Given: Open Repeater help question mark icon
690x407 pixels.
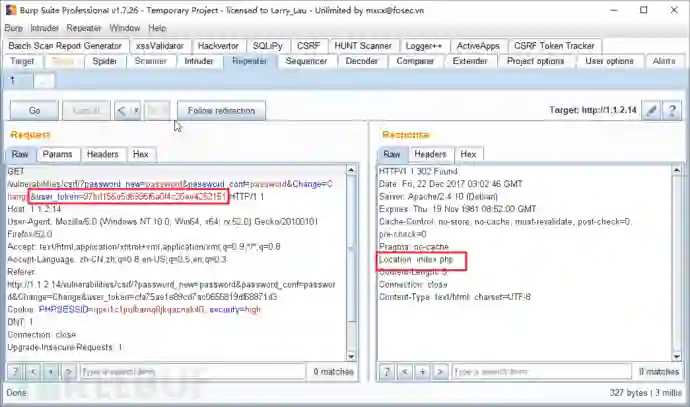Looking at the screenshot, I should point(672,110).
